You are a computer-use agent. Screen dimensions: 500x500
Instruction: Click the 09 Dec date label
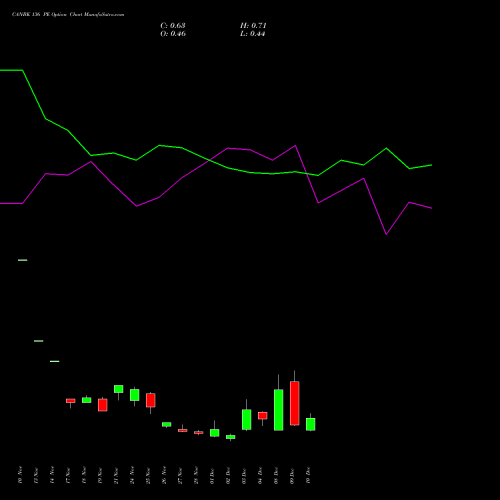(x=292, y=475)
